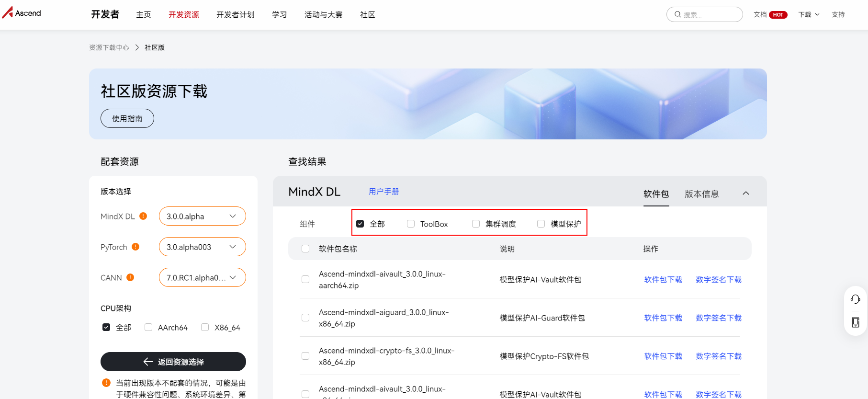Click the Ascend logo
The height and width of the screenshot is (399, 868).
tap(22, 13)
